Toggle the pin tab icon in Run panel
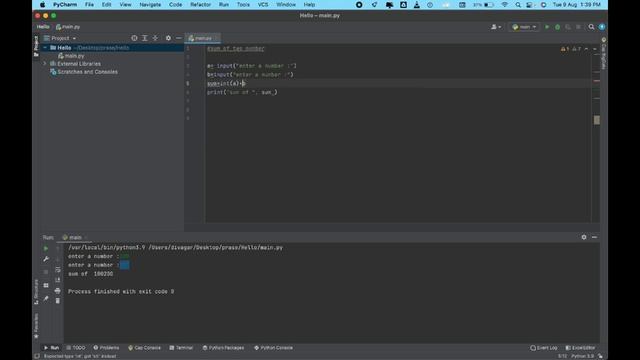The width and height of the screenshot is (640, 360). 46,298
